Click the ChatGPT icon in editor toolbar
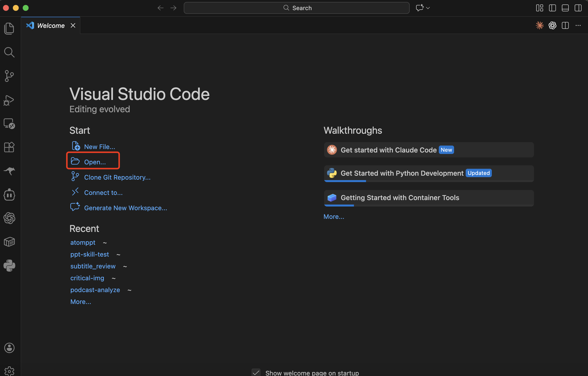Image resolution: width=588 pixels, height=376 pixels. click(x=552, y=25)
